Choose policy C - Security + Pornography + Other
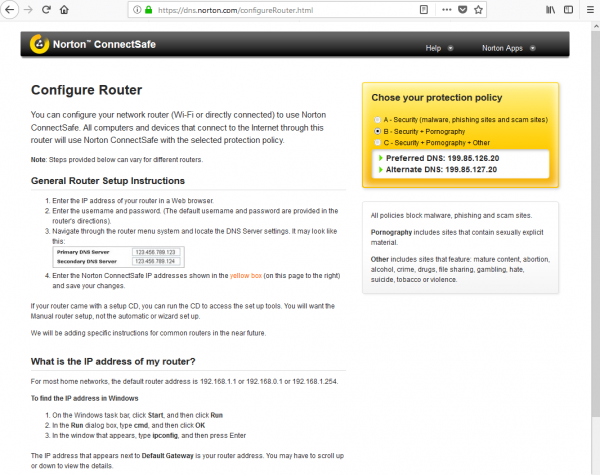The image size is (600, 475). 377,142
